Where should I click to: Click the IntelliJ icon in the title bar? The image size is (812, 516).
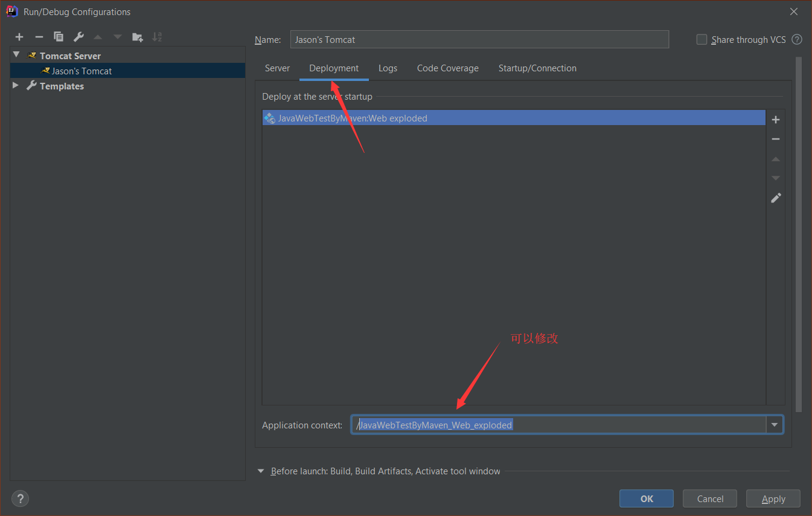(x=11, y=11)
